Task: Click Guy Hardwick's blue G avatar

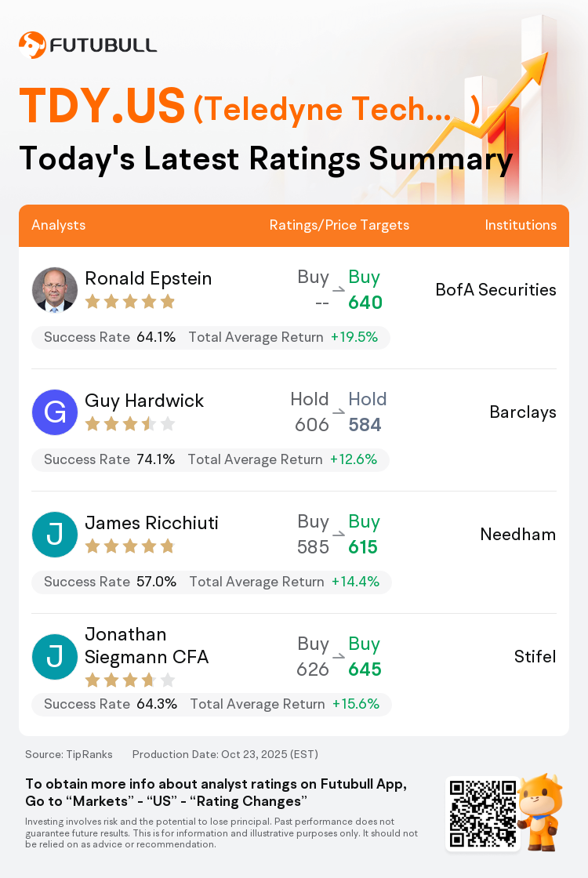Action: [55, 412]
